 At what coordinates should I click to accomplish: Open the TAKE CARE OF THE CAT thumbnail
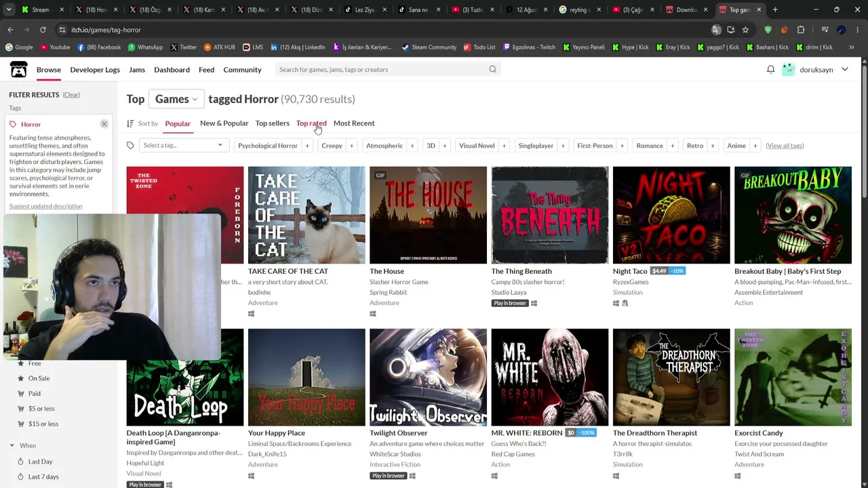(307, 215)
